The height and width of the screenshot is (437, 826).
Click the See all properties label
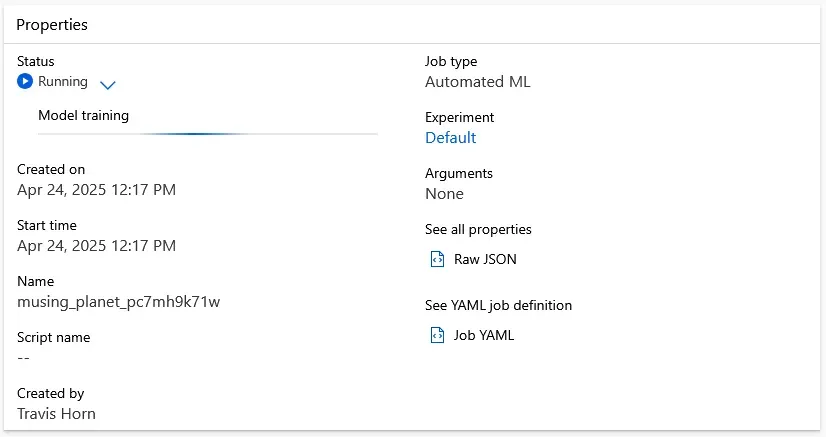pos(478,230)
